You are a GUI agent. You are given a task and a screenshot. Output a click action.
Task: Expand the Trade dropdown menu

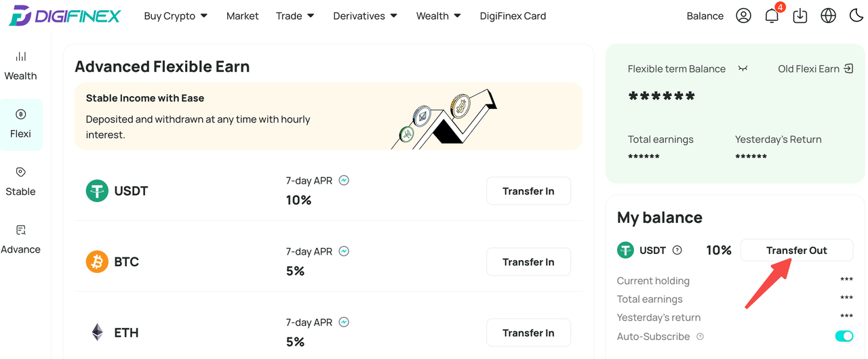(295, 16)
